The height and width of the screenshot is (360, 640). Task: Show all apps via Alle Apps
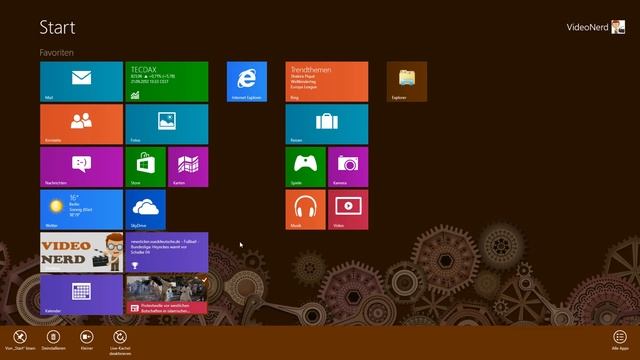(620, 340)
